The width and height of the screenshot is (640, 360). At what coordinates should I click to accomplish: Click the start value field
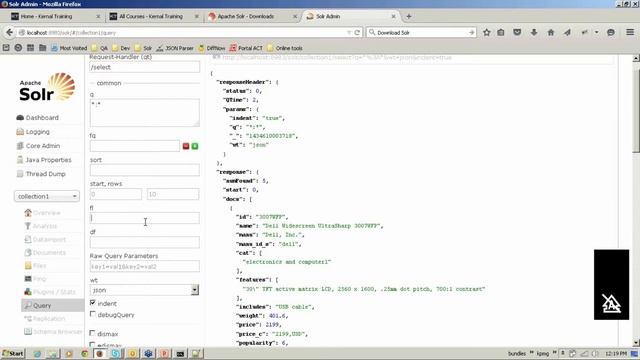click(x=116, y=194)
